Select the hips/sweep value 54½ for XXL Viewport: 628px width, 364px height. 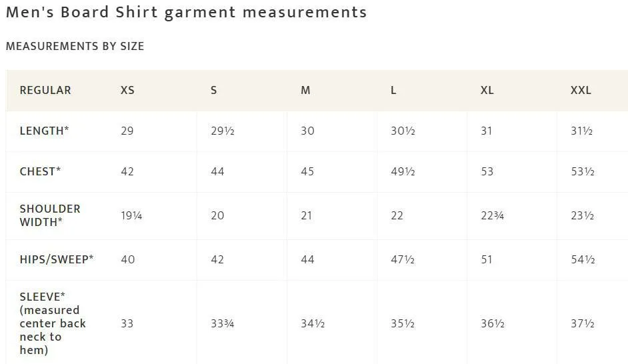point(583,259)
